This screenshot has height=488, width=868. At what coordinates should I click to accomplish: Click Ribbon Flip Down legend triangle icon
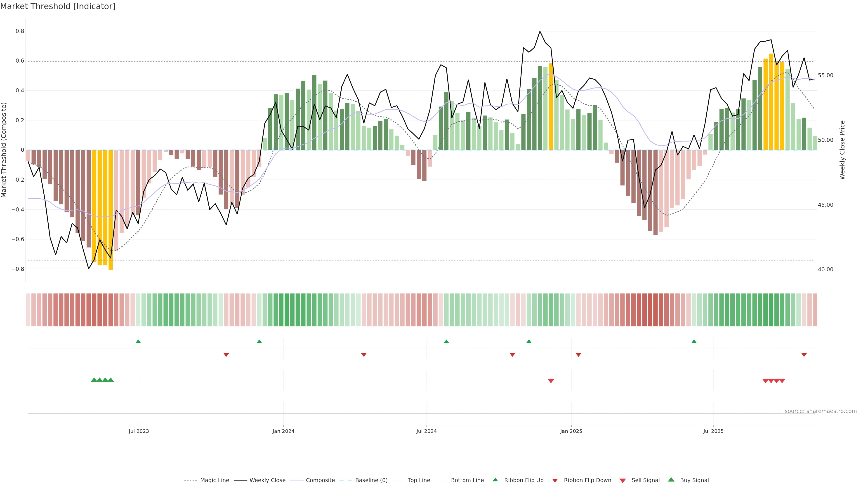[x=555, y=481]
